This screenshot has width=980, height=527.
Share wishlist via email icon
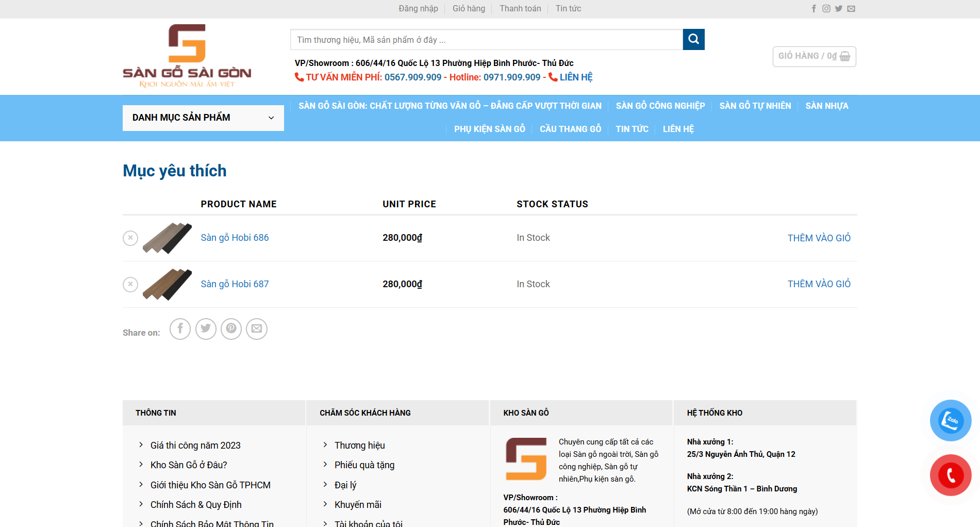pos(257,329)
